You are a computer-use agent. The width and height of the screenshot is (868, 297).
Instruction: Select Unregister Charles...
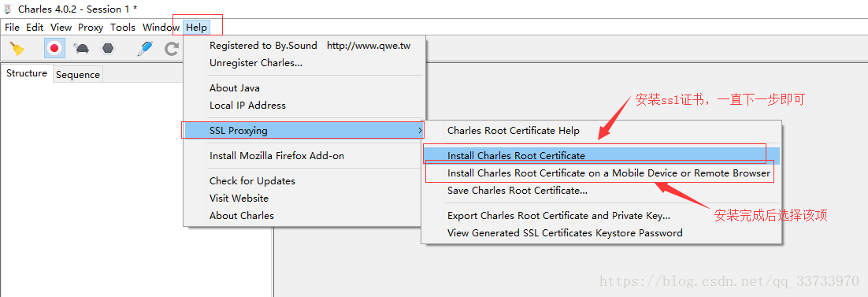click(x=305, y=62)
